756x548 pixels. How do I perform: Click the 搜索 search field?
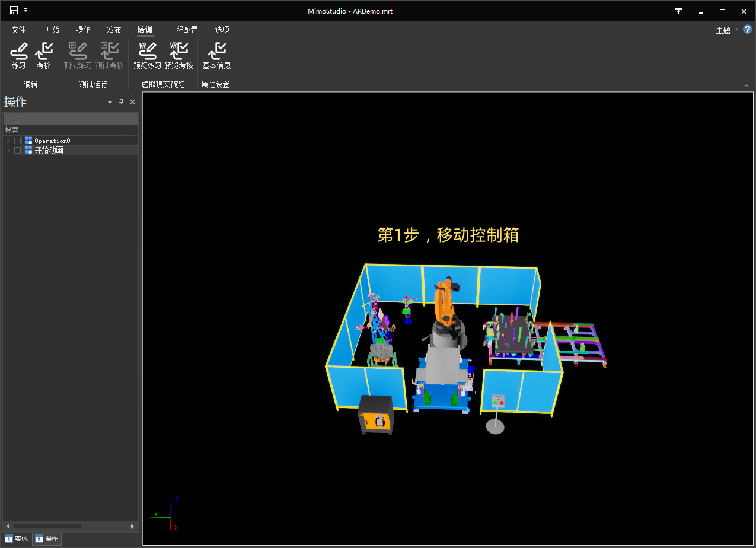click(65, 130)
